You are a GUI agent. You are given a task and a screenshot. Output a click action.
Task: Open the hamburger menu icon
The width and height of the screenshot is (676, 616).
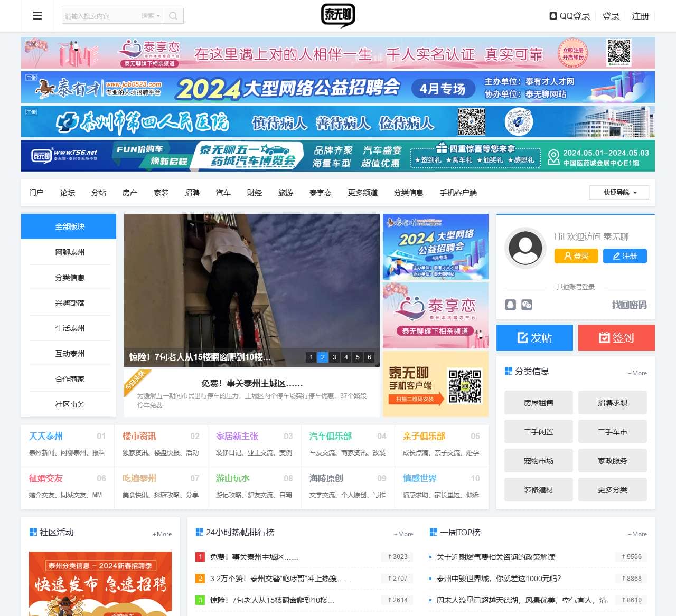pyautogui.click(x=37, y=16)
